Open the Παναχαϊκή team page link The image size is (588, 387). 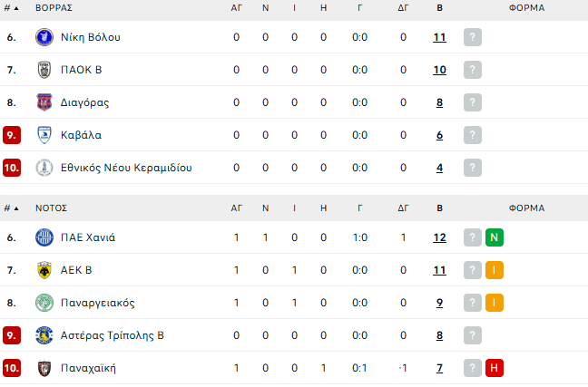point(88,368)
